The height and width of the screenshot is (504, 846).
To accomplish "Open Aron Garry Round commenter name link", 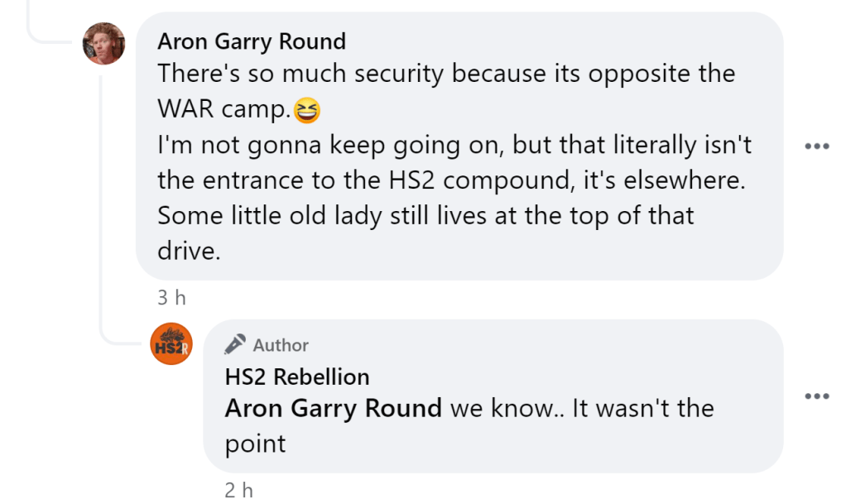I will point(252,41).
